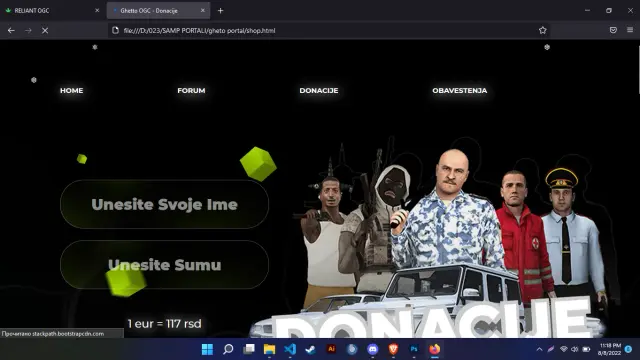Open the Firefox application menu
Image resolution: width=640 pixels, height=360 pixels.
tap(630, 30)
